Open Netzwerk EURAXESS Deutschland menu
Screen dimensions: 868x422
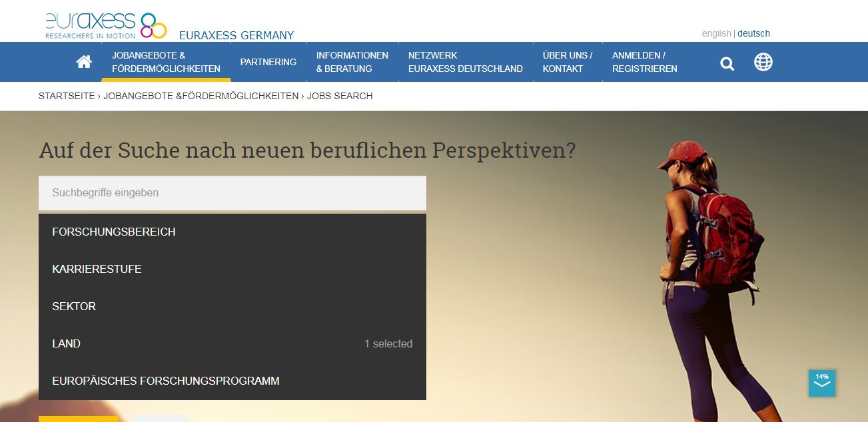(466, 62)
